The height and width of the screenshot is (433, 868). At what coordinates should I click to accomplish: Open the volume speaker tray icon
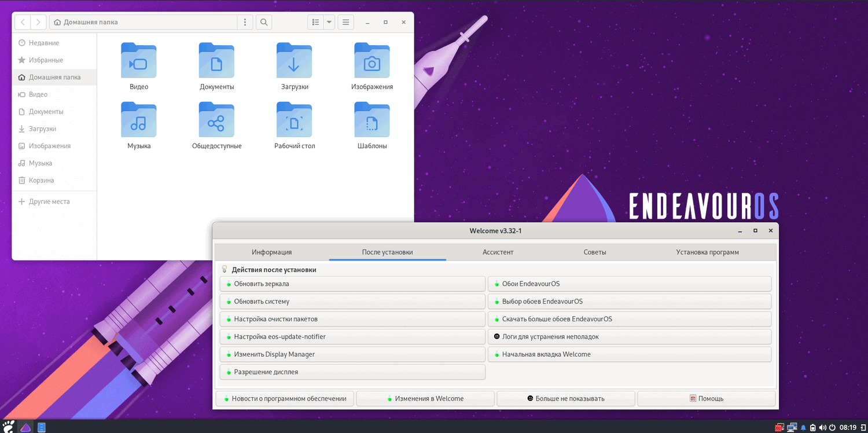[x=822, y=428]
